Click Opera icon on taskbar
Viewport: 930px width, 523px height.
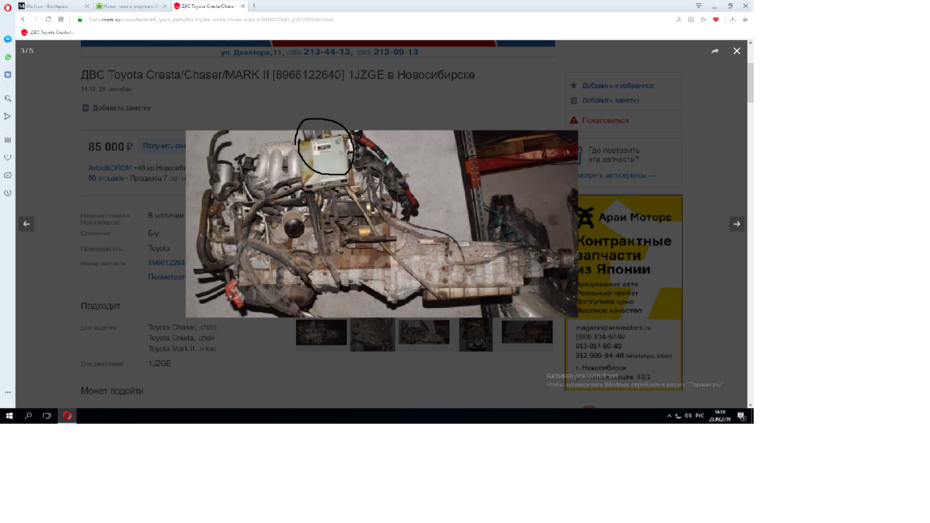click(67, 416)
